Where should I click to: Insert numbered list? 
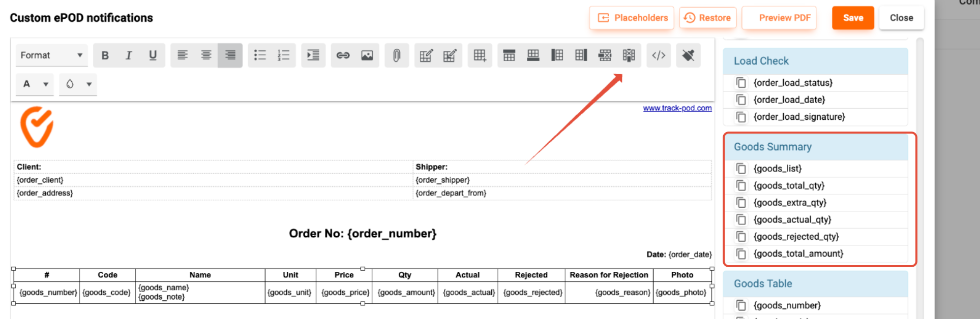[x=284, y=55]
